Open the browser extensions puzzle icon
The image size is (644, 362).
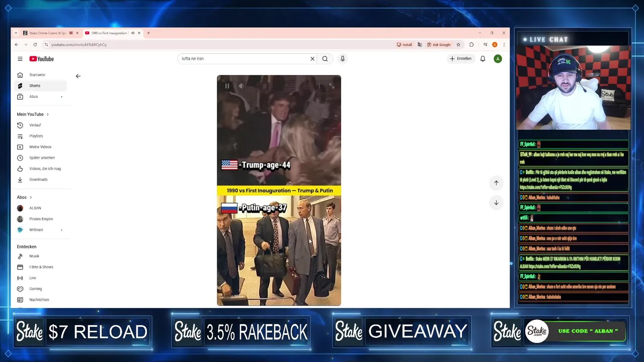click(x=471, y=45)
